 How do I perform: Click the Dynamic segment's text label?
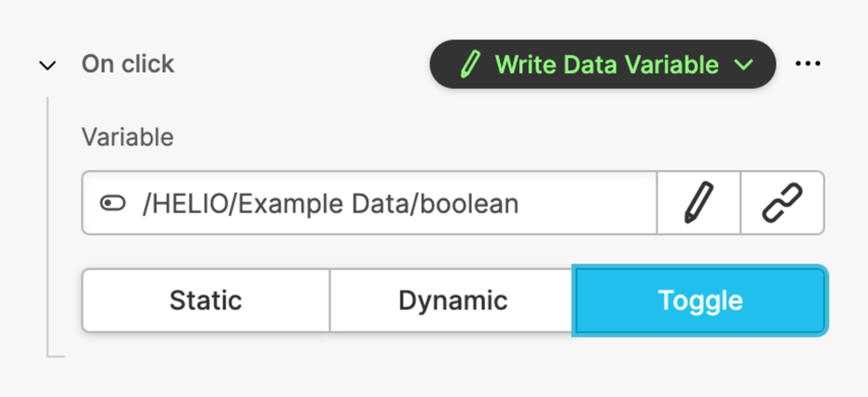[x=452, y=301]
